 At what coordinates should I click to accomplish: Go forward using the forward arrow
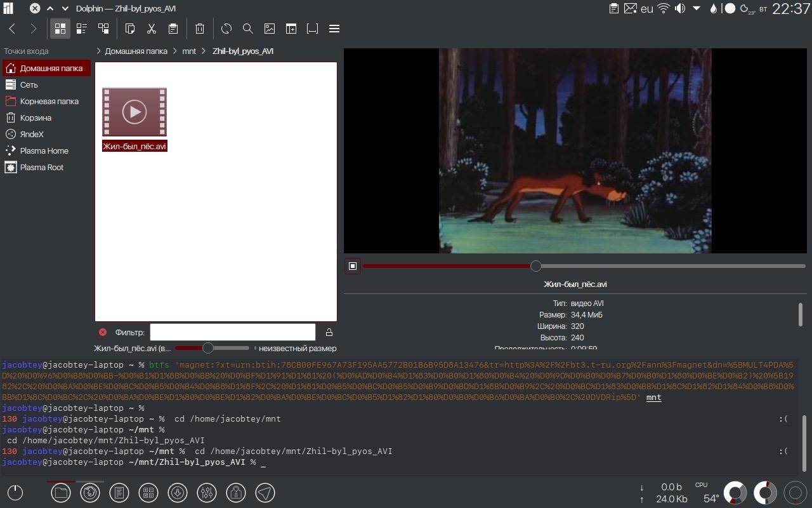pyautogui.click(x=34, y=29)
